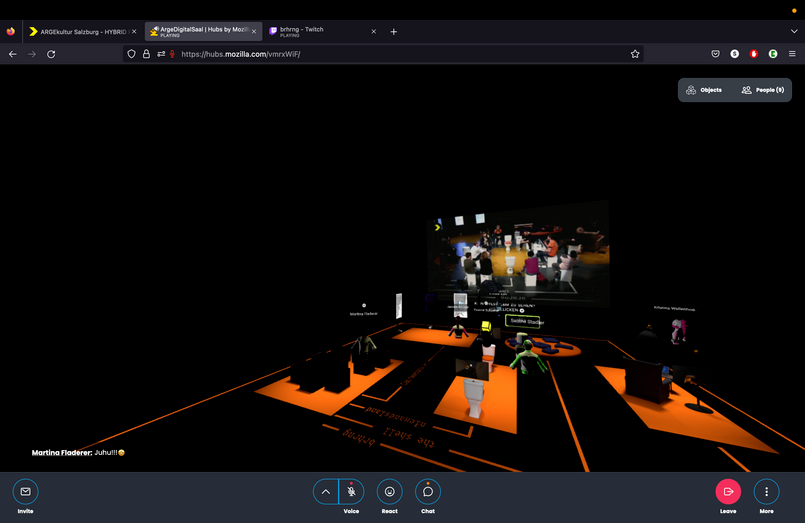Image resolution: width=805 pixels, height=523 pixels.
Task: Open the Objects list
Action: pos(704,90)
